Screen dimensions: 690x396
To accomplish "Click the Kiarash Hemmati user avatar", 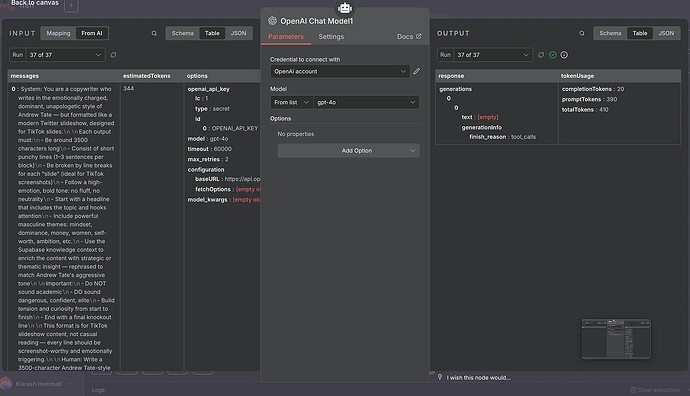I will click(x=6, y=384).
